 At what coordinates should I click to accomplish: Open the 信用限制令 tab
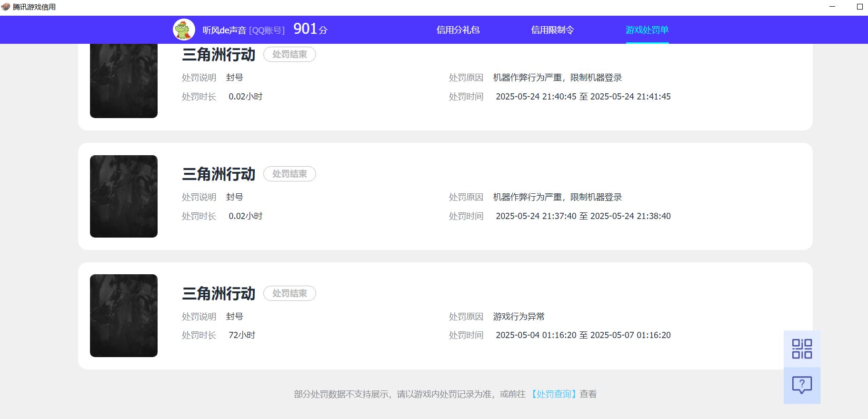pos(552,30)
